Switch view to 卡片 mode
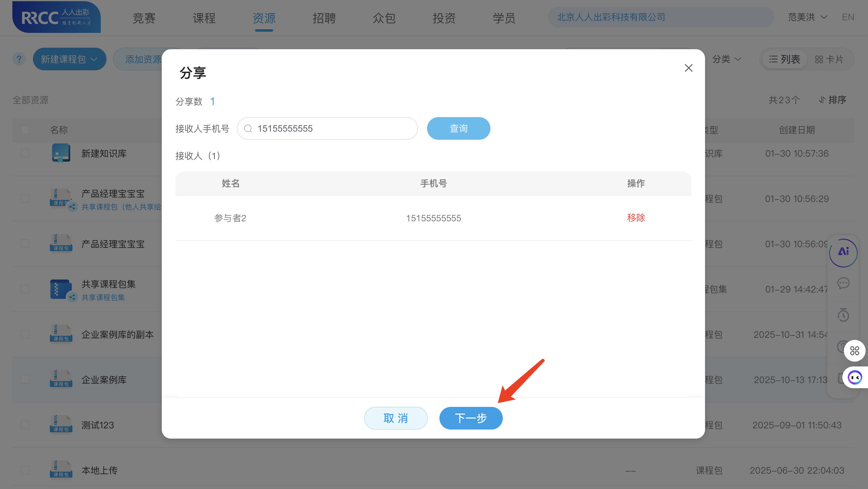Screen dimensions: 868x489 830,59
